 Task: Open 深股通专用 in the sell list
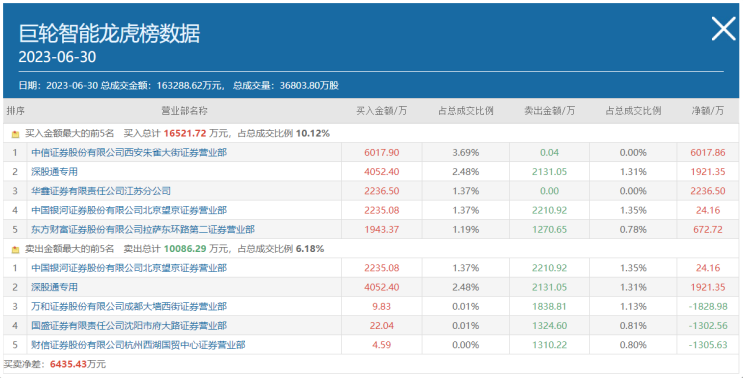[x=54, y=287]
